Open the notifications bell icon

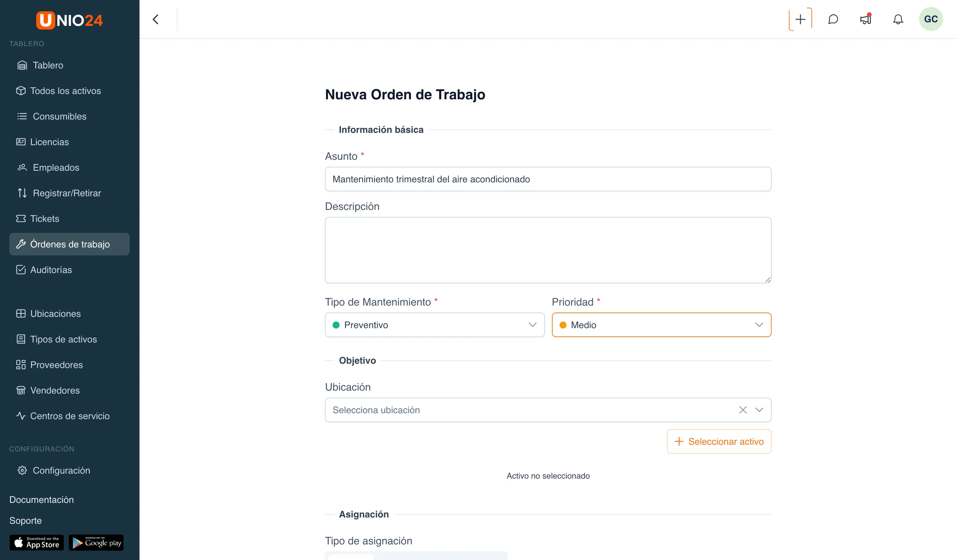click(x=898, y=19)
